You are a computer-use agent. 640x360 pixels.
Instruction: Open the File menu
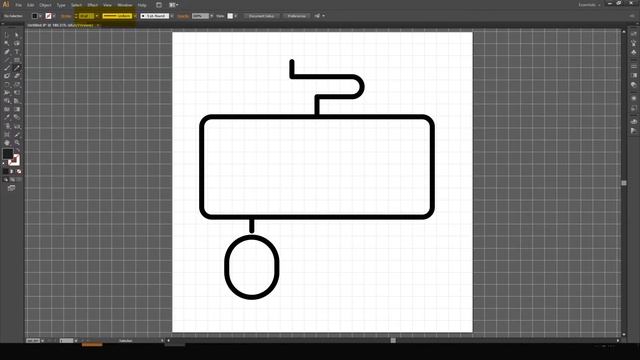pyautogui.click(x=18, y=5)
